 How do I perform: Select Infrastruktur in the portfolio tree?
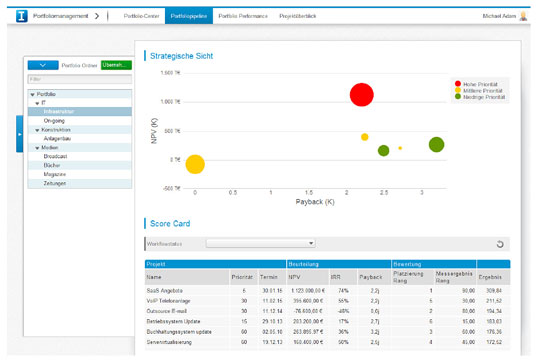click(x=80, y=112)
